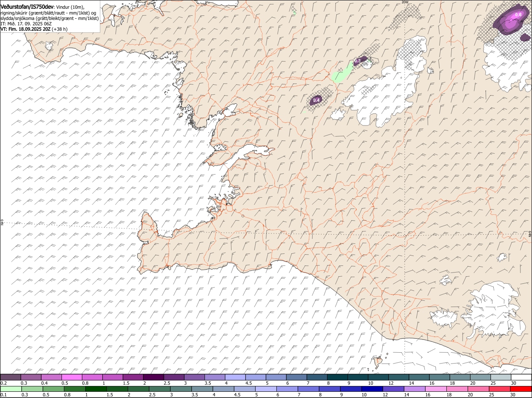Pick upper scale dark teal swatch between 8 and 9
Viewport: 532px width, 398px height.
[x=337, y=377]
